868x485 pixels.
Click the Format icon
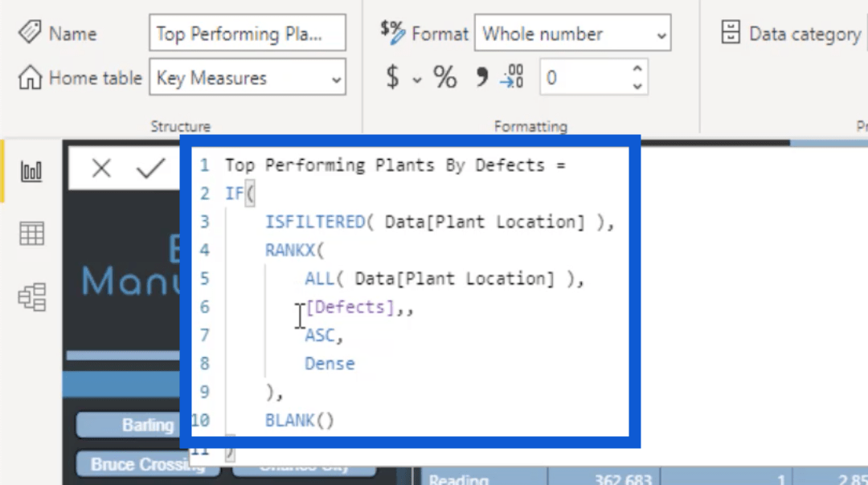(392, 33)
